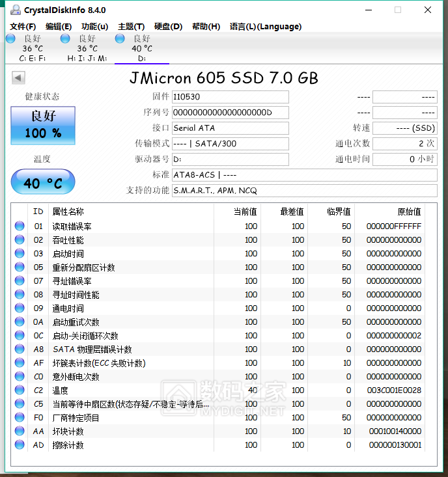Click the SATA/300 transfer mode field

(231, 144)
